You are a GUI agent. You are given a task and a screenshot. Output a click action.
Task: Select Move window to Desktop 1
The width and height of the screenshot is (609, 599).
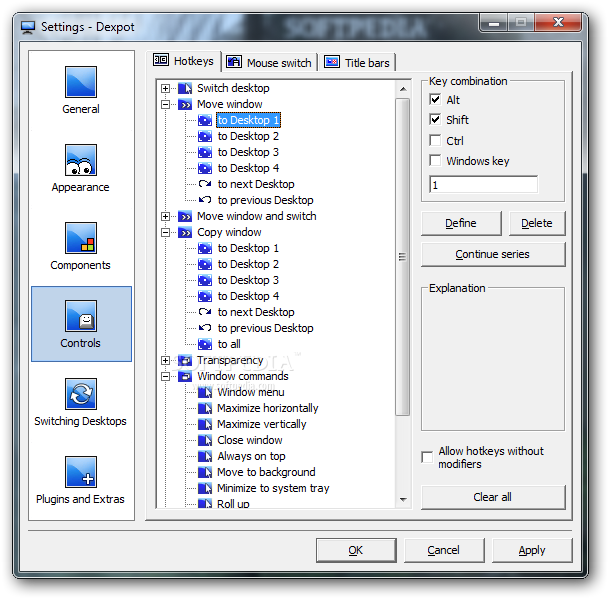point(248,120)
